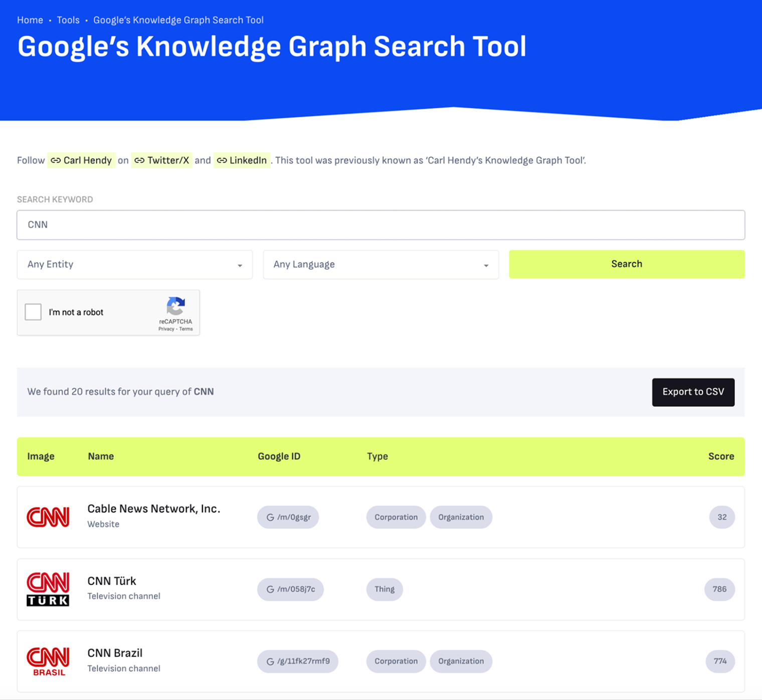
Task: Open the LinkedIn link
Action: tap(242, 160)
